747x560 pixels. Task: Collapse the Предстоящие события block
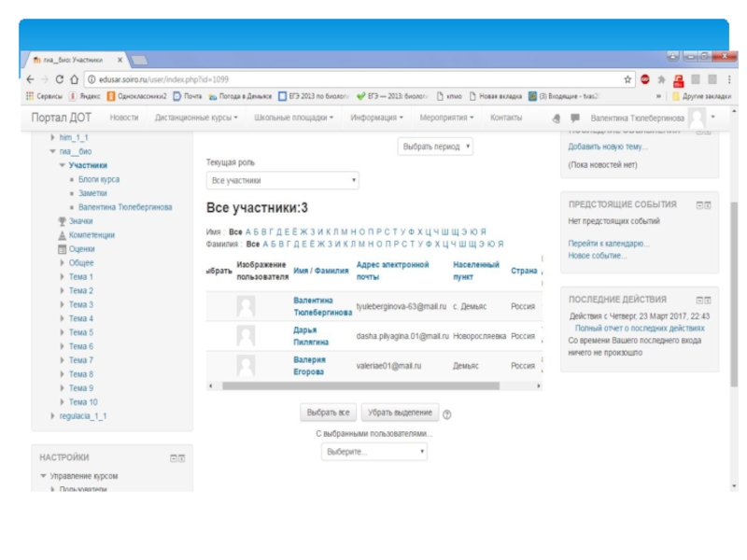[x=698, y=204]
